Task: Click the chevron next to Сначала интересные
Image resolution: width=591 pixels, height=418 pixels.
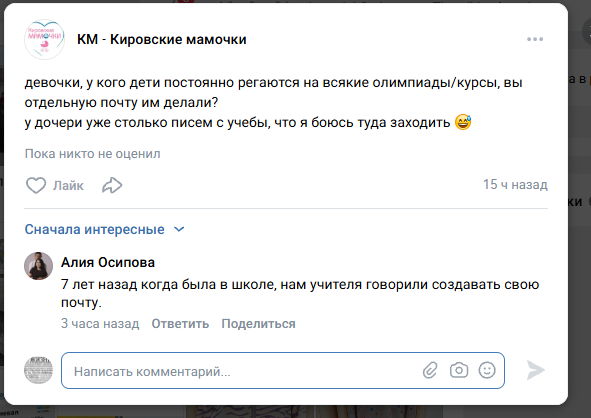Action: 179,229
